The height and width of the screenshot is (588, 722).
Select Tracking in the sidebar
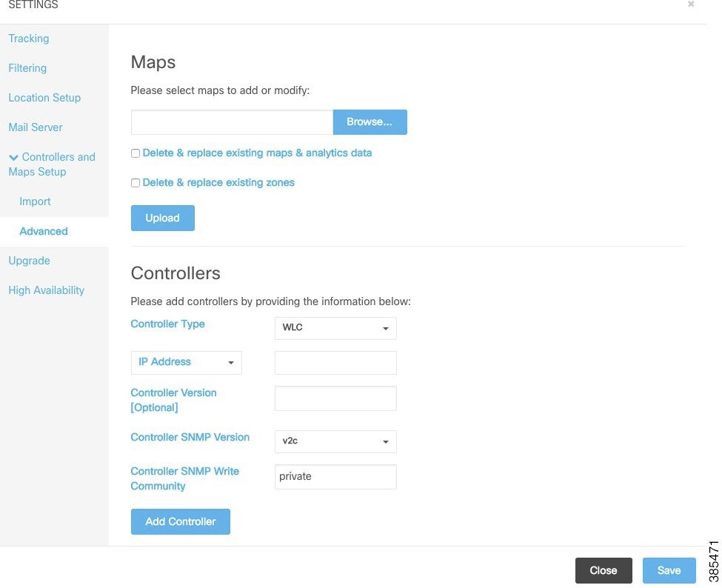28,39
